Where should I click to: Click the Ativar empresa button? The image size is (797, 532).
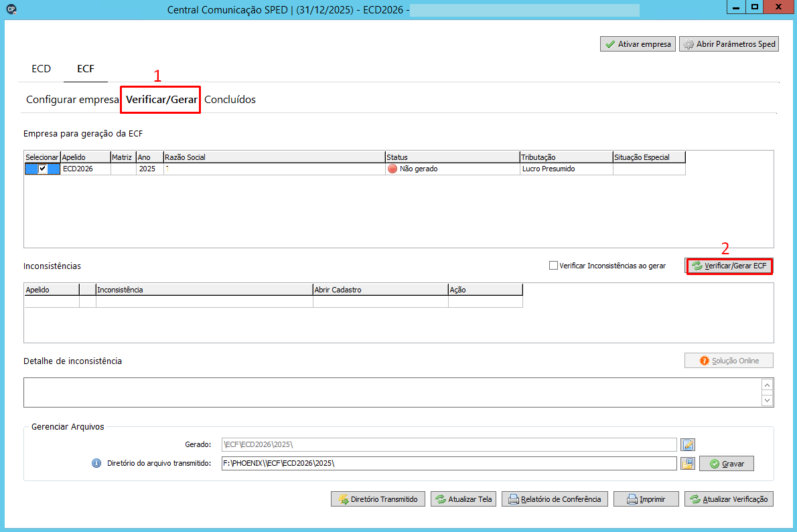click(638, 44)
